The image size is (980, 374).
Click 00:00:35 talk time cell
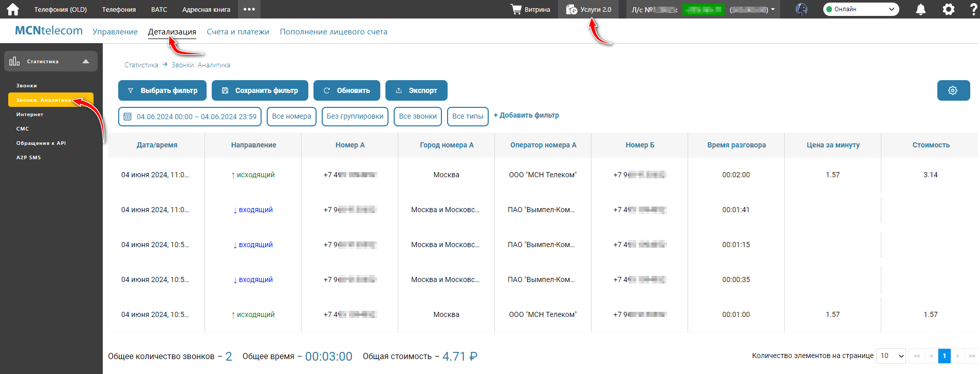point(736,279)
